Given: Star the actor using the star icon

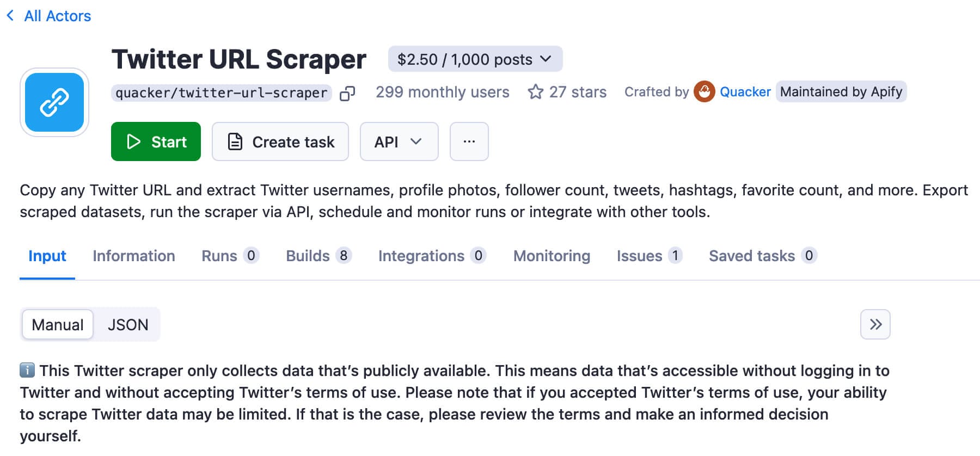Looking at the screenshot, I should click(x=535, y=92).
